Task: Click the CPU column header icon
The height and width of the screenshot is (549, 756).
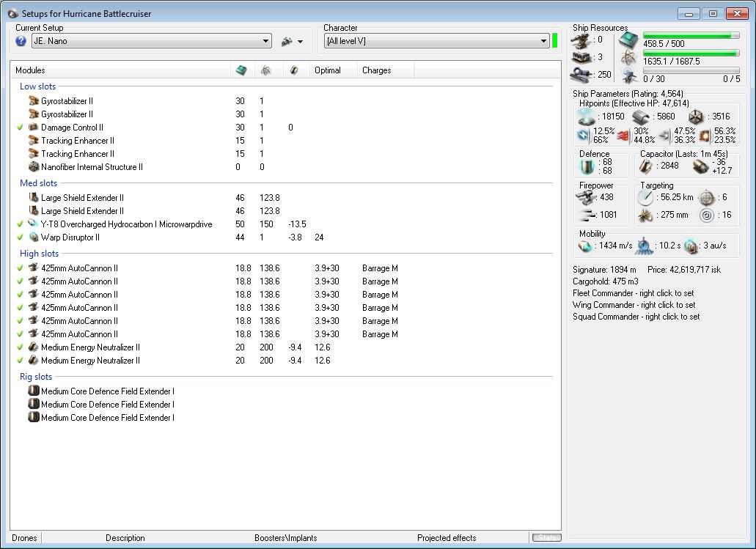Action: (x=241, y=70)
